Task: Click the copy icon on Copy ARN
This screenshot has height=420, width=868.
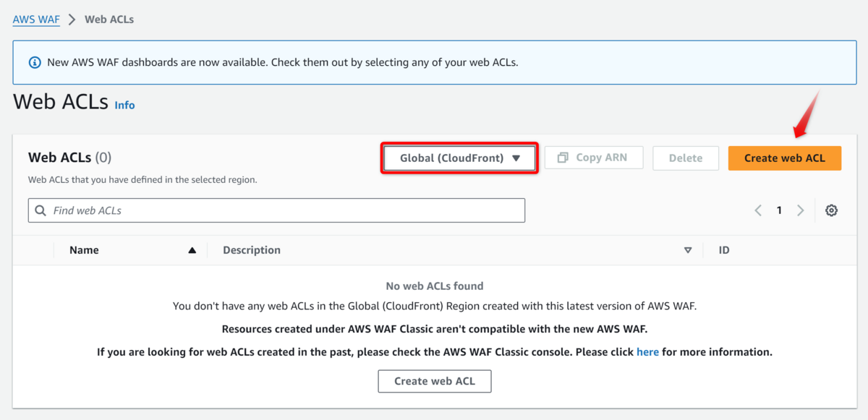Action: [x=563, y=158]
